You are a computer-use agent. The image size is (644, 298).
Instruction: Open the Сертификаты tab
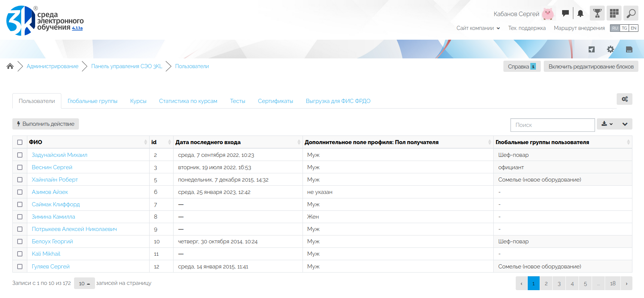tap(275, 101)
